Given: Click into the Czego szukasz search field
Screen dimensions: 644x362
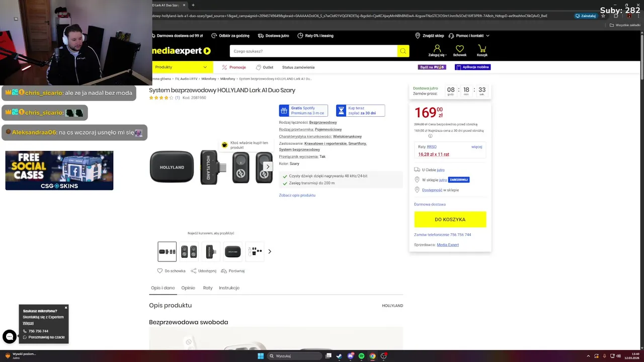Looking at the screenshot, I should coord(313,51).
